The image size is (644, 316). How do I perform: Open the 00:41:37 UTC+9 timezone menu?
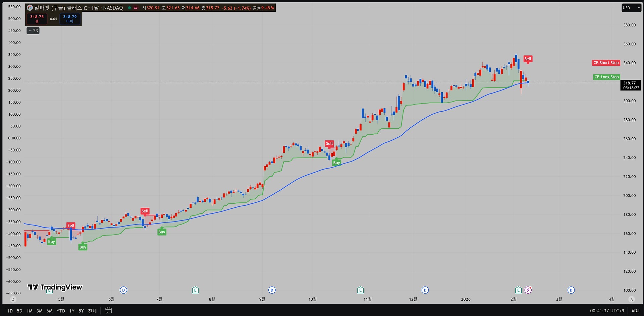pos(607,311)
